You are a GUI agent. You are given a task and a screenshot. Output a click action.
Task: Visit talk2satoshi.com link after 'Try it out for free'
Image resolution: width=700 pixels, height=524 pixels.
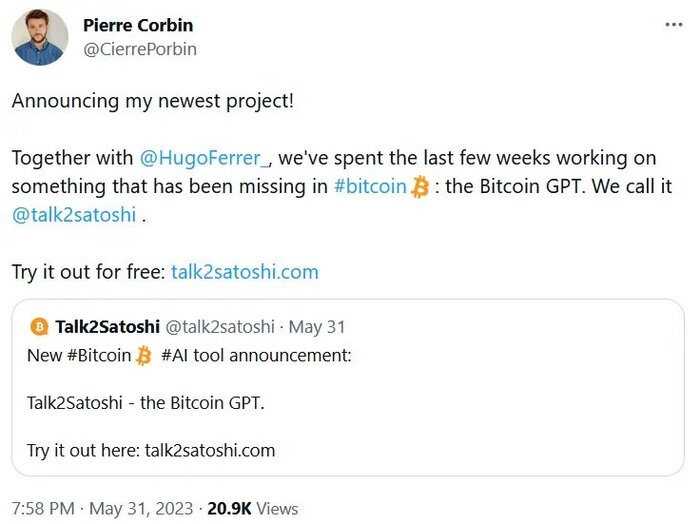245,271
